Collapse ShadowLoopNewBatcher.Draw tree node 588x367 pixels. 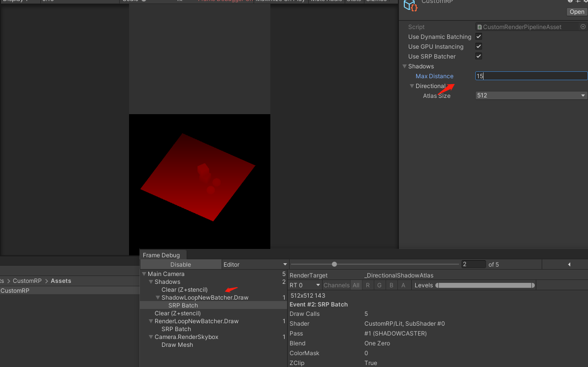tap(158, 298)
